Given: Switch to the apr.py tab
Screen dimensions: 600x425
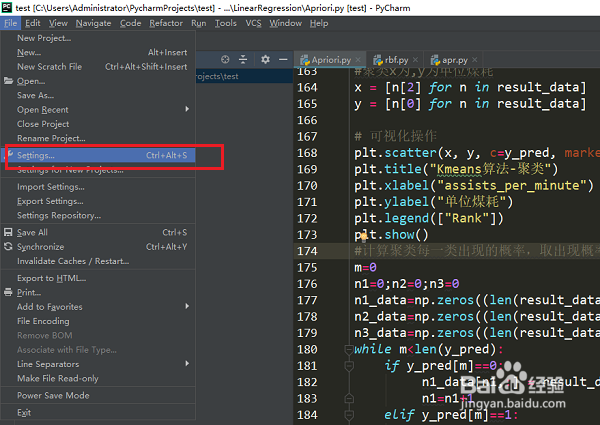Looking at the screenshot, I should (455, 60).
